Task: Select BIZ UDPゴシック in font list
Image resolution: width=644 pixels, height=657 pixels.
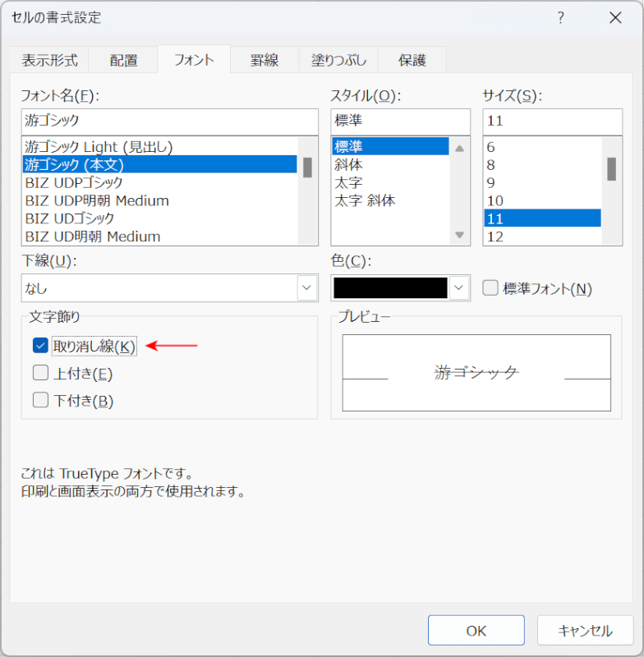Action: pyautogui.click(x=74, y=182)
